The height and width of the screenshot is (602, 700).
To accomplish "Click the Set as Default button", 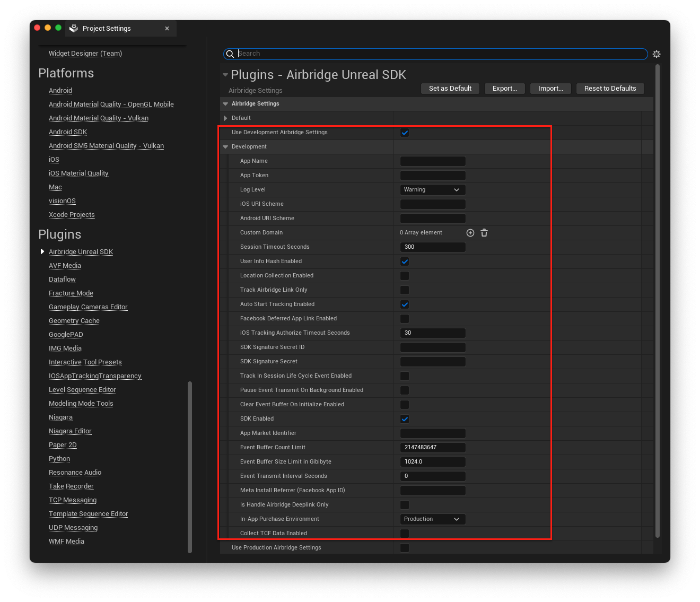I will (x=450, y=88).
